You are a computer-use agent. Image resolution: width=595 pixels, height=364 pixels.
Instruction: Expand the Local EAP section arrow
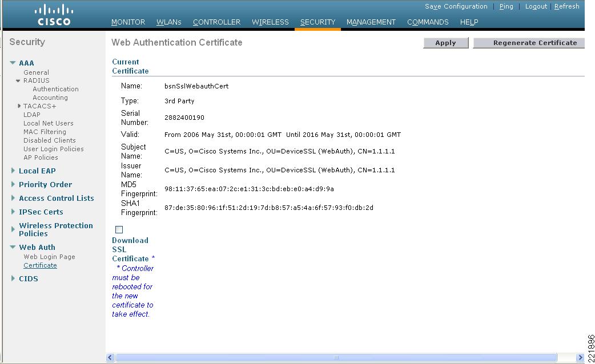coord(13,171)
